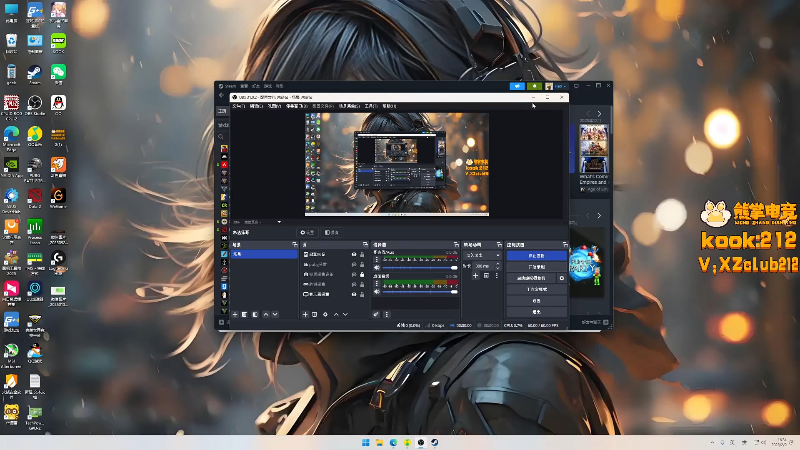Image resolution: width=800 pixels, height=450 pixels.
Task: Mute the upper audio channel speaker
Action: pos(377,267)
